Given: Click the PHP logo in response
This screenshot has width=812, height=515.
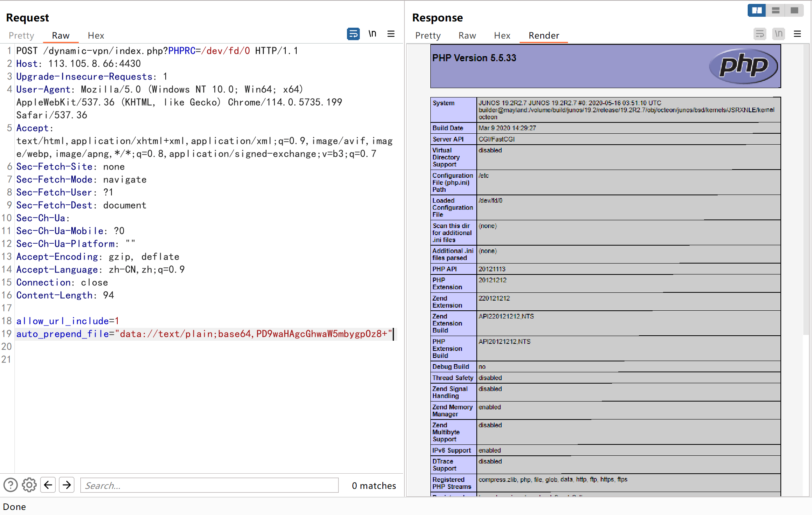Looking at the screenshot, I should [743, 66].
